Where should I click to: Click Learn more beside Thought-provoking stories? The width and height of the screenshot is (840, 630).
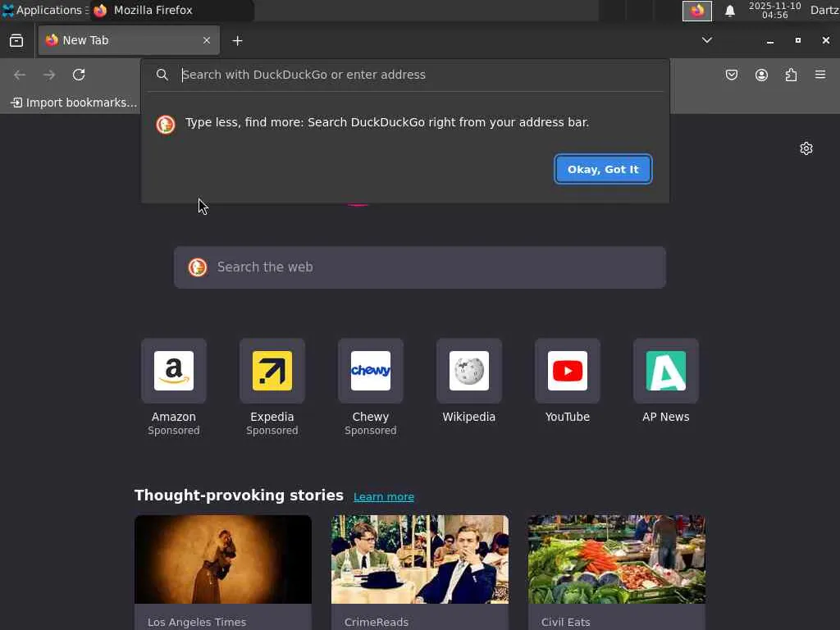click(x=384, y=496)
